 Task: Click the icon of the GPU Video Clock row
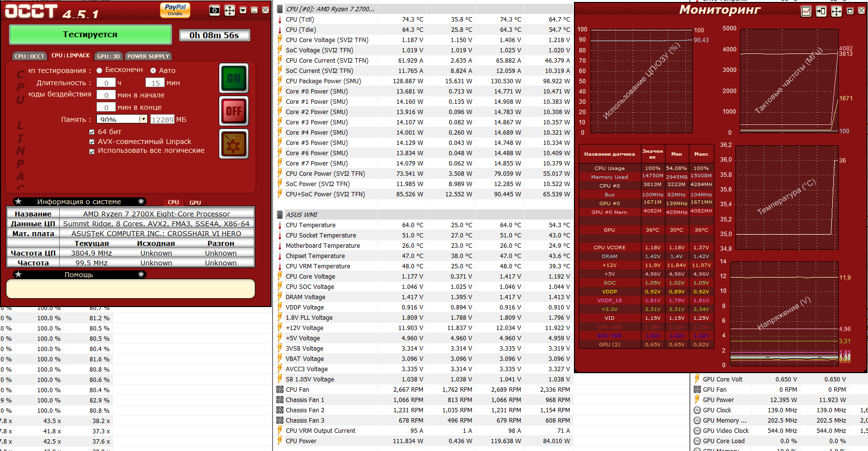[697, 431]
